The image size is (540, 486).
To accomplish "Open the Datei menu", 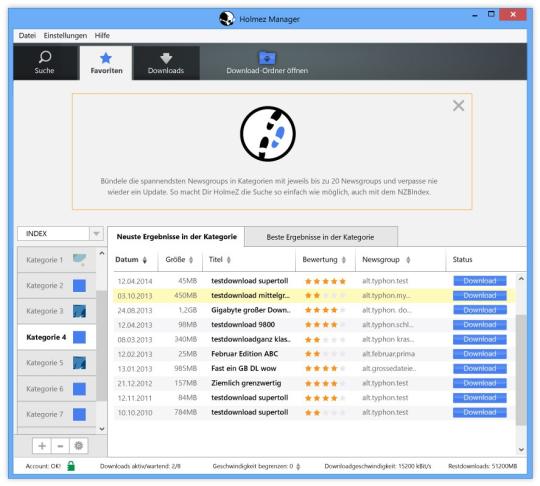I will (27, 35).
